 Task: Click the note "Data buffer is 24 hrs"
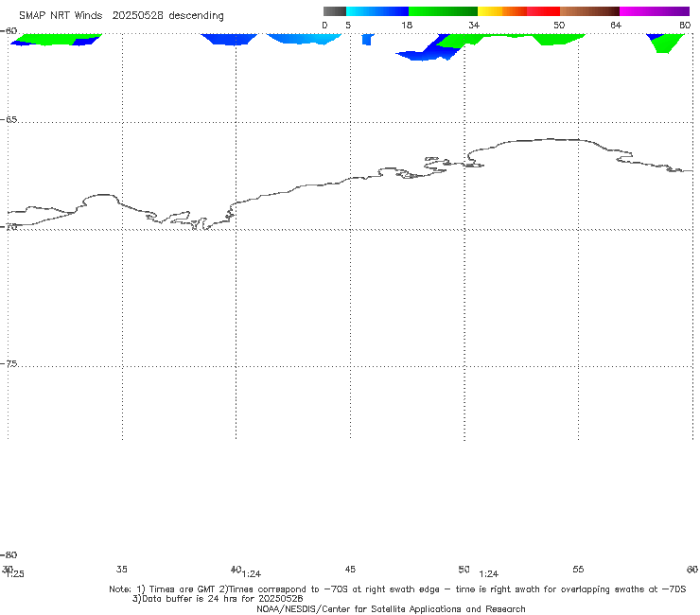191,599
